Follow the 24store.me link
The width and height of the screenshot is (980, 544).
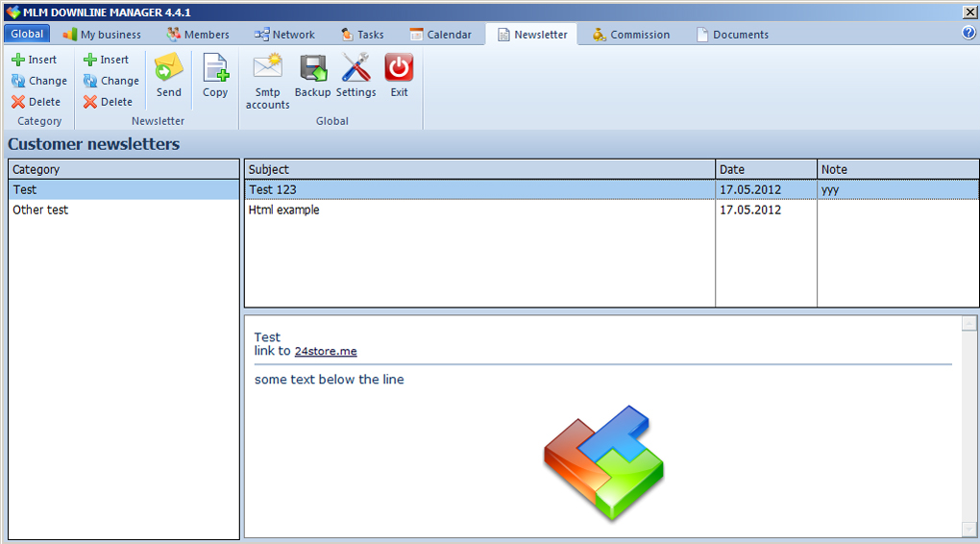[326, 352]
